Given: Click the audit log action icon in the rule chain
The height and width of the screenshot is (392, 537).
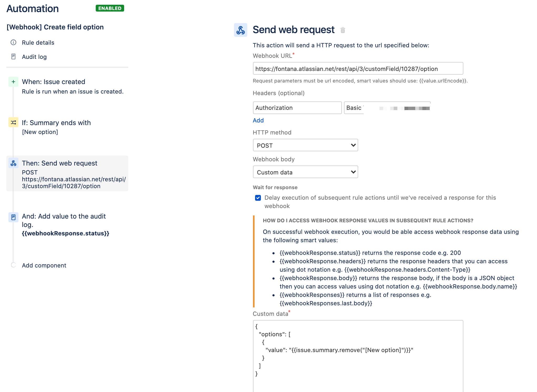Looking at the screenshot, I should point(13,217).
